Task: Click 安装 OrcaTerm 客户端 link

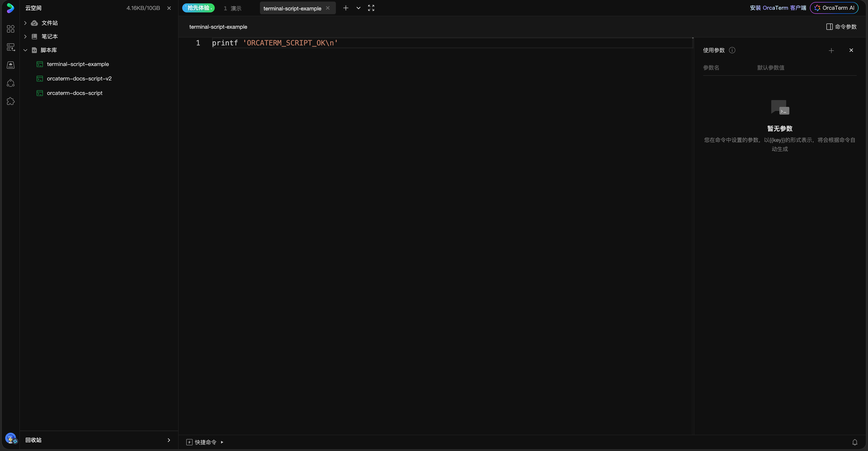Action: [778, 8]
